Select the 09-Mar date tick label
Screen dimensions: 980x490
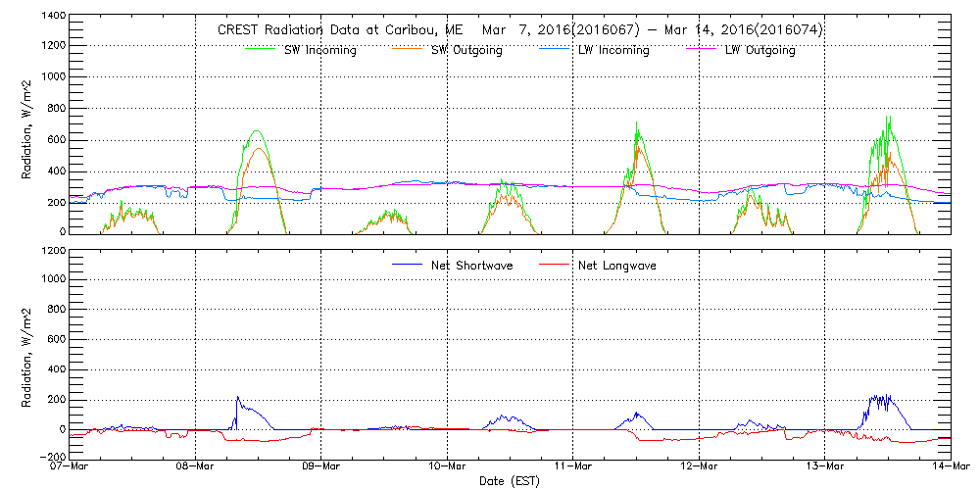pyautogui.click(x=321, y=466)
